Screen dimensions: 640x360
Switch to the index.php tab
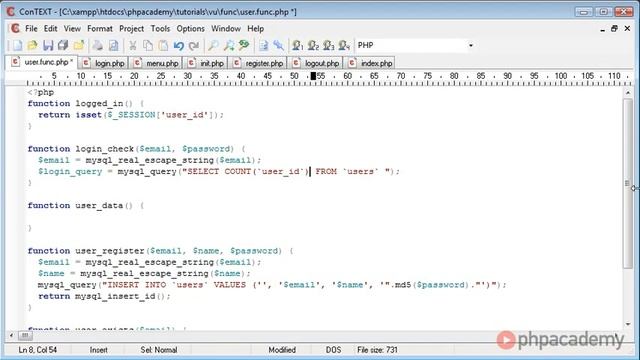pos(370,63)
